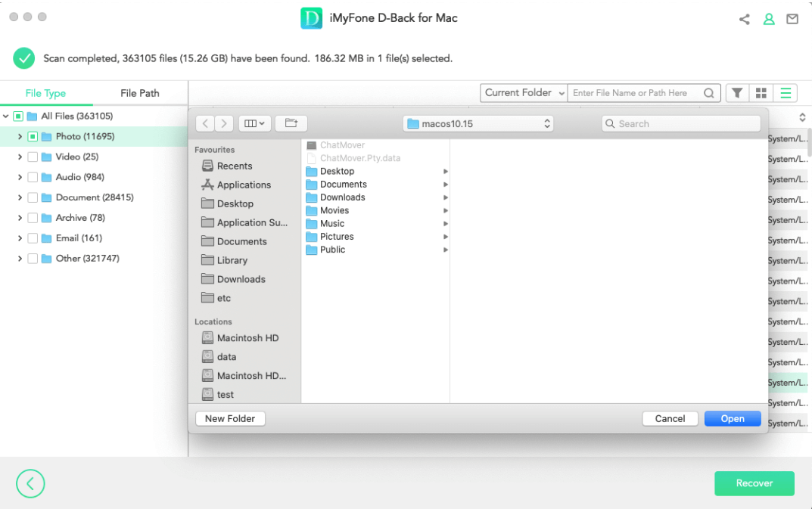Check the Document category checkbox
Viewport: 812px width, 509px height.
pyautogui.click(x=33, y=197)
